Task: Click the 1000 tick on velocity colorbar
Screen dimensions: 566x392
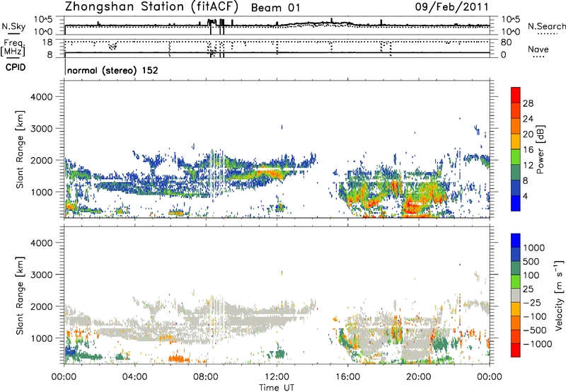Action: point(533,248)
